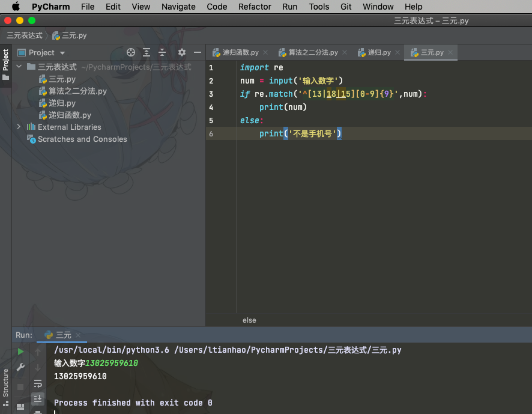The height and width of the screenshot is (414, 532).
Task: Open the Help menu
Action: 413,7
